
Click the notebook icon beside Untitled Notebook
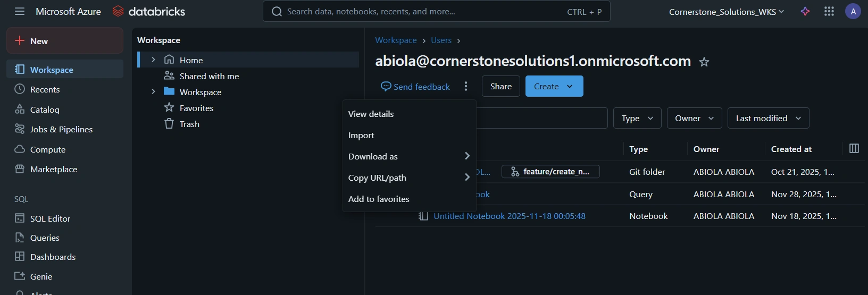(x=423, y=216)
